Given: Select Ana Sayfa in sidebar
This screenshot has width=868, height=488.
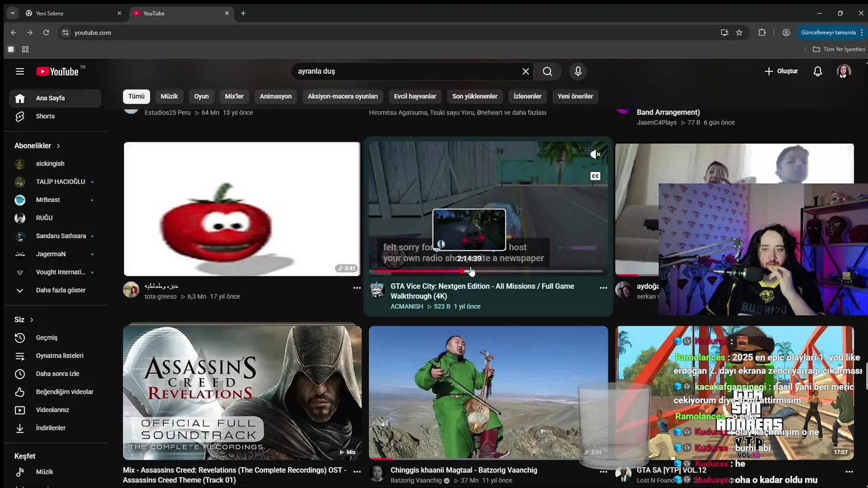Looking at the screenshot, I should pos(55,98).
